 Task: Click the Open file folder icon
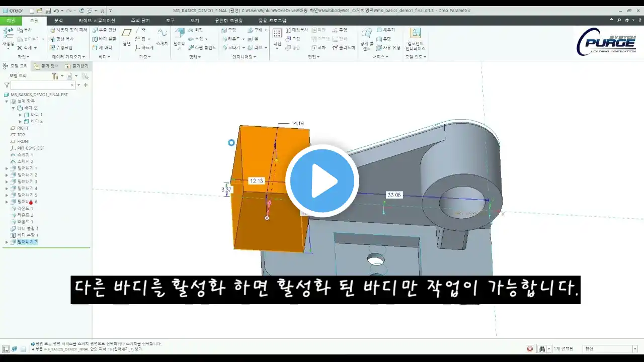pos(40,11)
